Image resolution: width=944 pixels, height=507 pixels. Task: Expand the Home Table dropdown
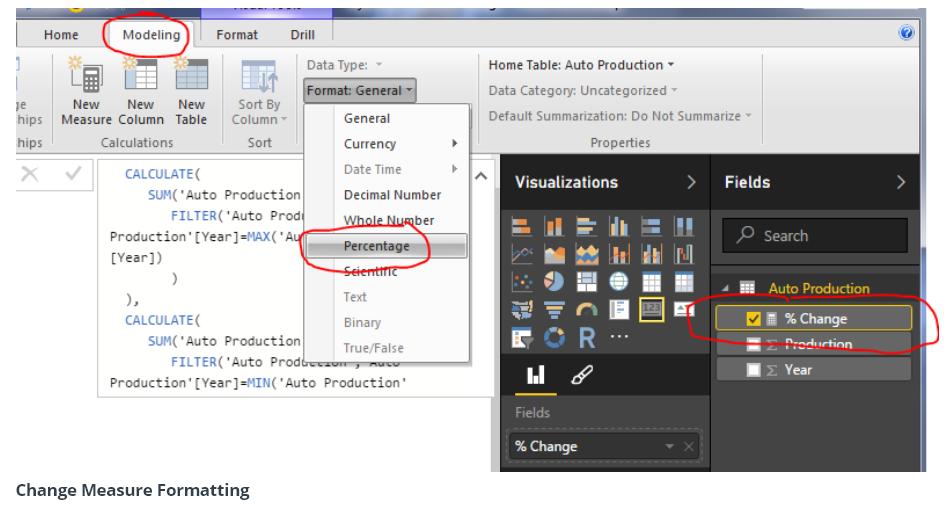[x=580, y=65]
